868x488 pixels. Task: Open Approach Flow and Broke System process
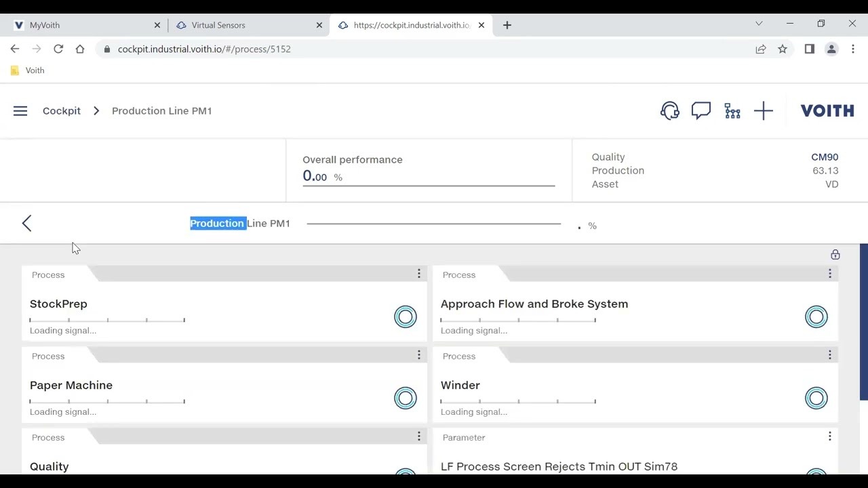(x=635, y=304)
